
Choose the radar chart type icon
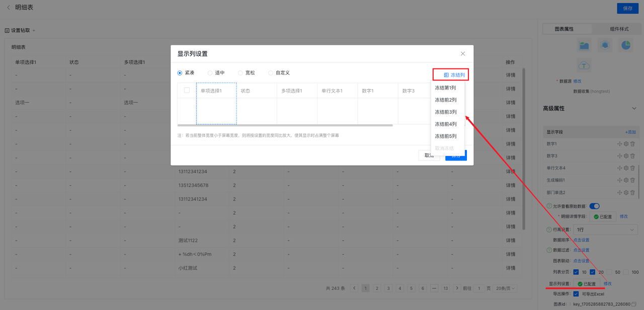(605, 45)
